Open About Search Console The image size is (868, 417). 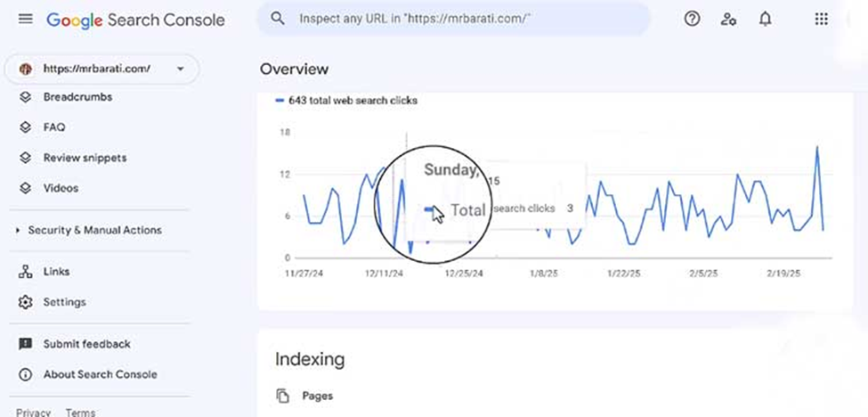101,374
